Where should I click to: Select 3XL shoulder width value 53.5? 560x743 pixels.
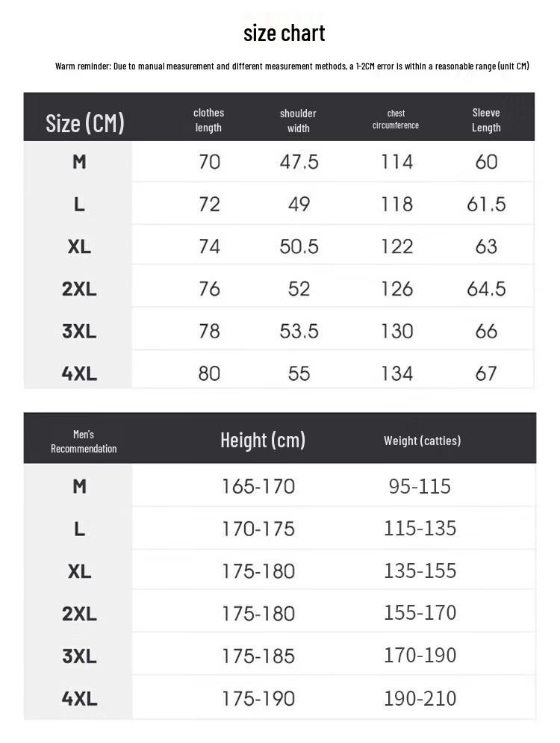299,331
